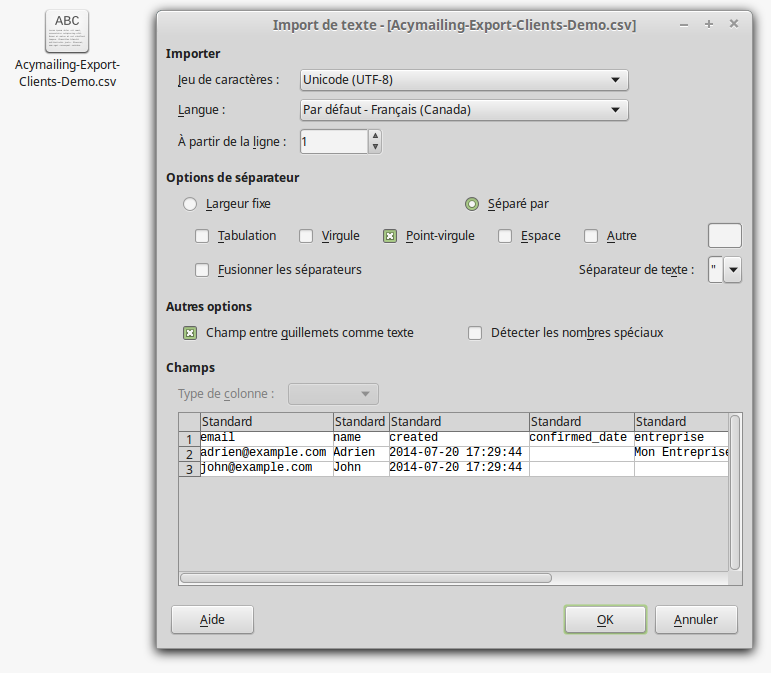Click the Autre custom separator text field
This screenshot has width=771, height=673.
(x=725, y=235)
